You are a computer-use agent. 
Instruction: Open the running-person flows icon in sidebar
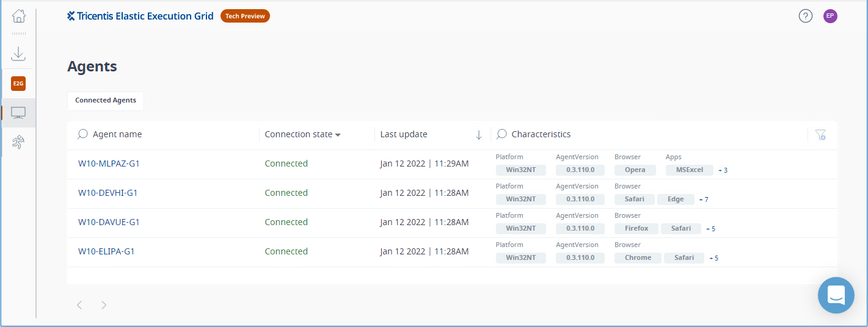(18, 143)
